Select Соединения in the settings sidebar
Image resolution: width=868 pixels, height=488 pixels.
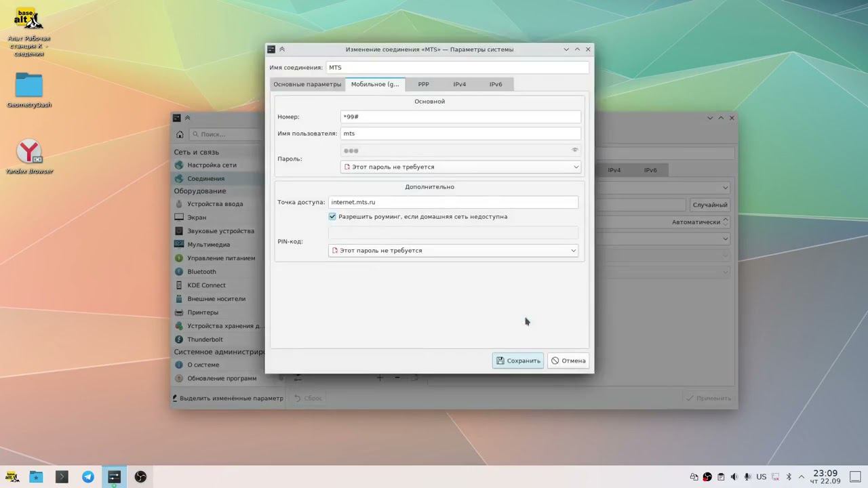(x=218, y=178)
